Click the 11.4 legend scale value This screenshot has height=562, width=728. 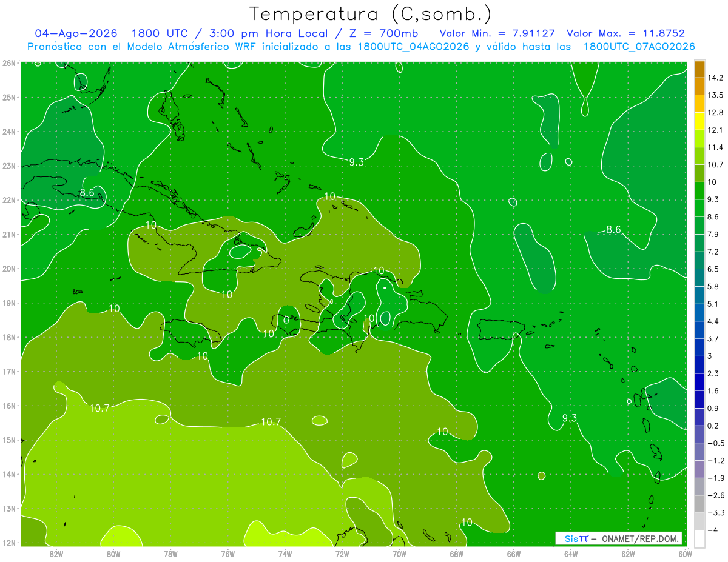point(715,147)
